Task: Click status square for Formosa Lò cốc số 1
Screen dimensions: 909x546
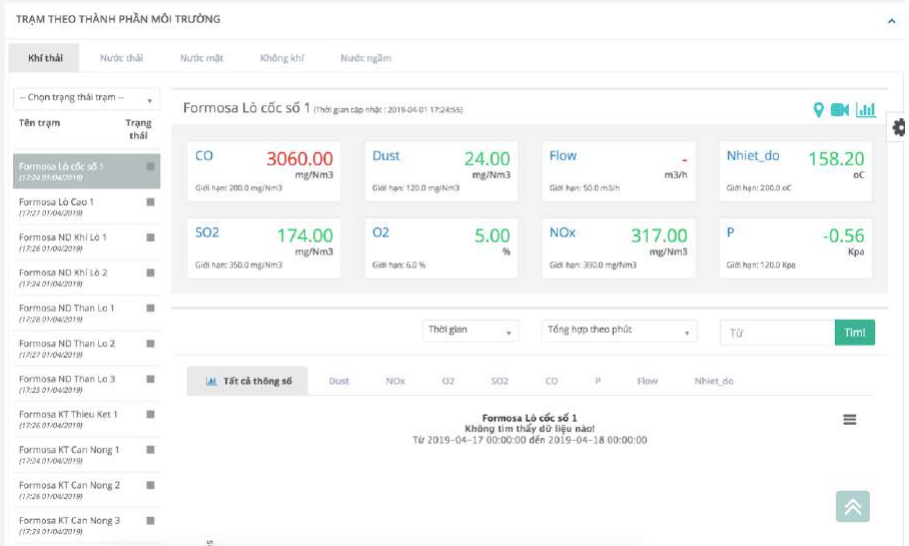Action: tap(150, 166)
